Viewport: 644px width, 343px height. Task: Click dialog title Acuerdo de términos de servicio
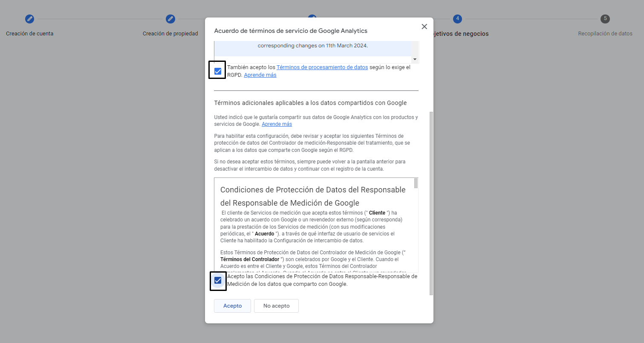291,31
